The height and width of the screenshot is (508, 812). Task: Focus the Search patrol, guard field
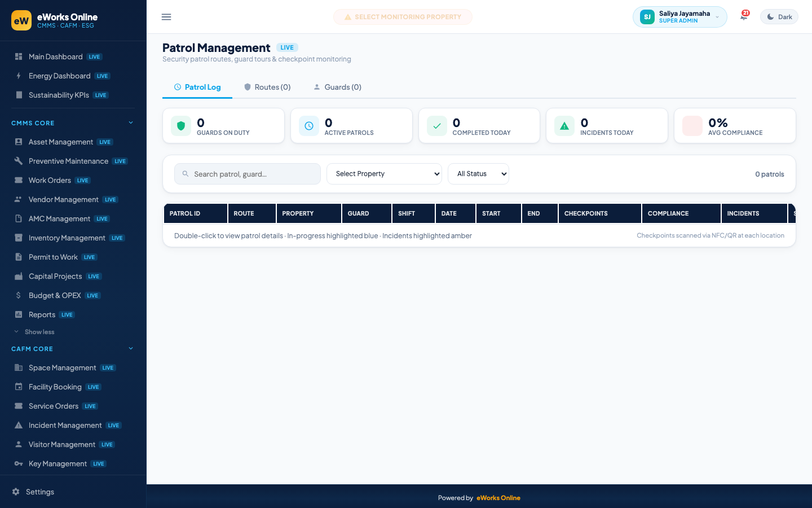pos(248,174)
